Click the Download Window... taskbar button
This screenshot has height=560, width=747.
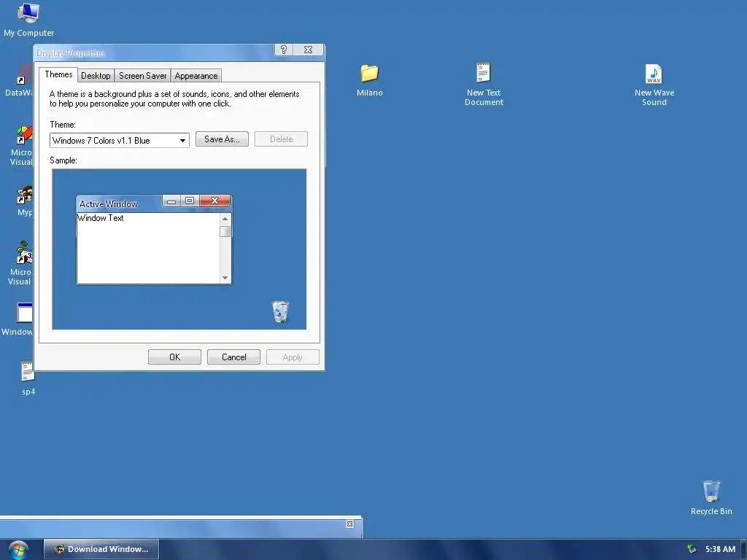point(101,549)
